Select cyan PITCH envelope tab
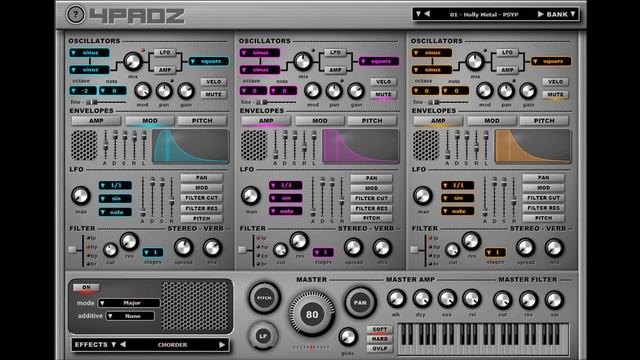 pyautogui.click(x=202, y=120)
